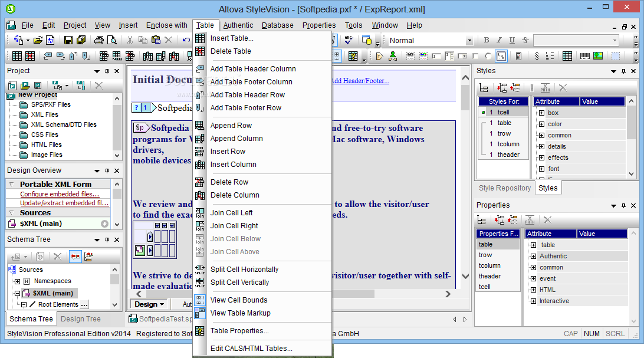The width and height of the screenshot is (644, 358).
Task: Collapse $XML (main) node in Schema Tree
Action: [x=17, y=293]
